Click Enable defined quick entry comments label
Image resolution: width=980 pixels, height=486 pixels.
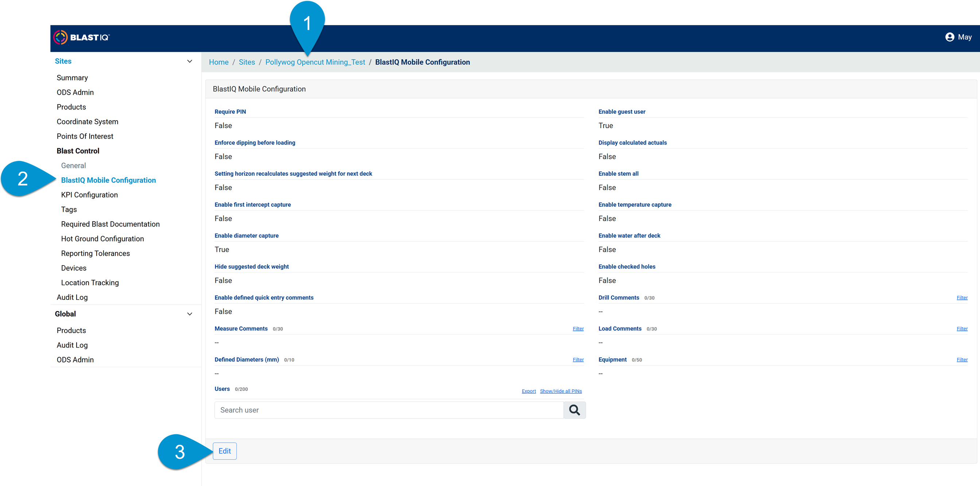click(264, 297)
